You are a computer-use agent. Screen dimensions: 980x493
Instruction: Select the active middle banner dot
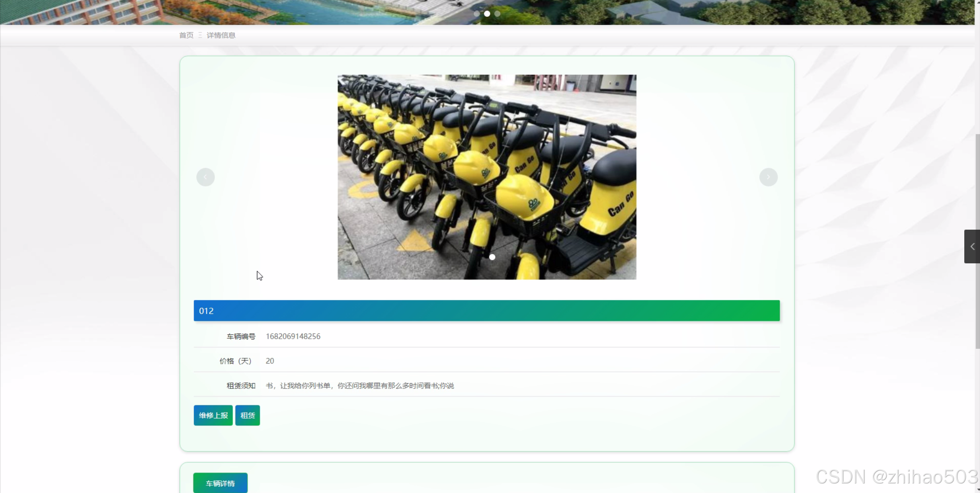point(487,14)
